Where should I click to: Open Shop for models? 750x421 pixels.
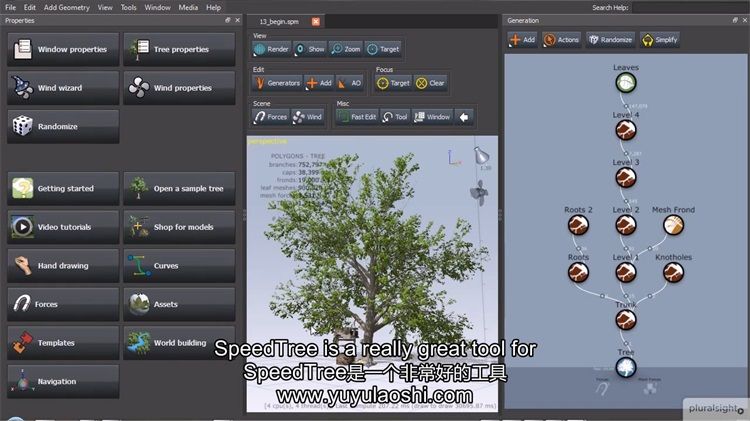[x=179, y=227]
